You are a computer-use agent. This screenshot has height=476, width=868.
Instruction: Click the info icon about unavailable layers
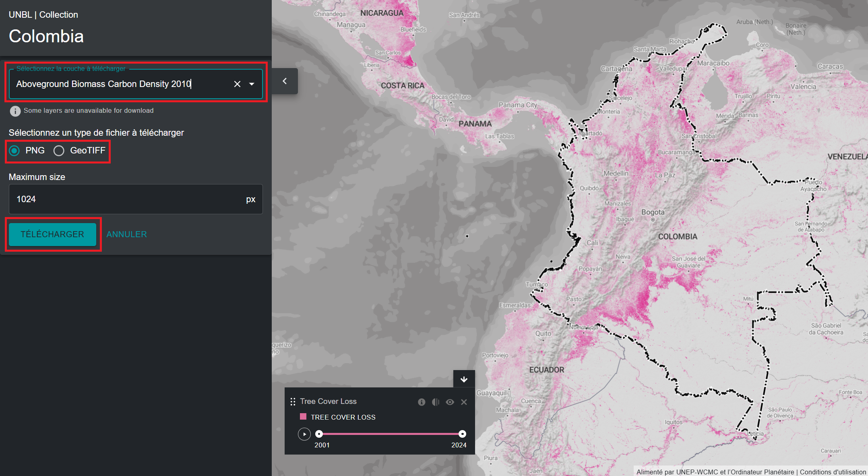coord(15,111)
